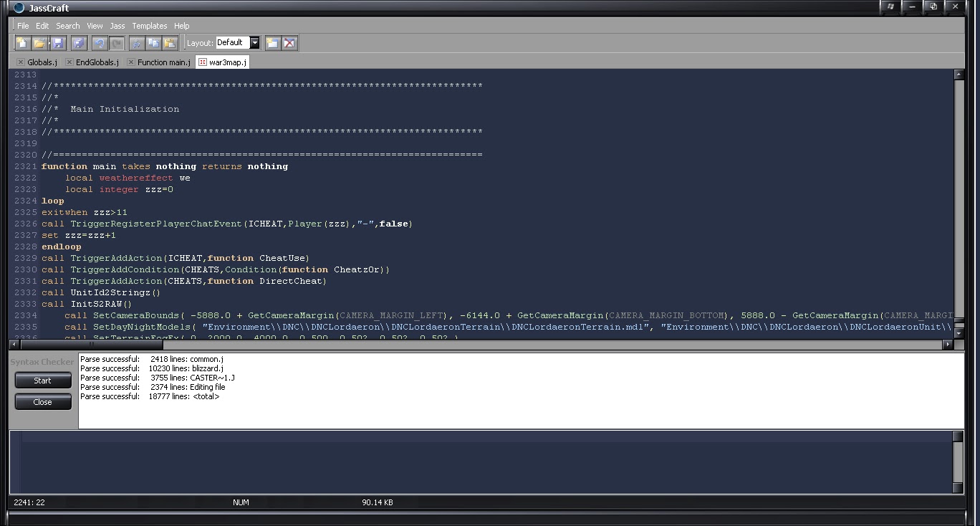Click the code editor scroll-up arrow
This screenshot has width=980, height=526.
[x=959, y=75]
